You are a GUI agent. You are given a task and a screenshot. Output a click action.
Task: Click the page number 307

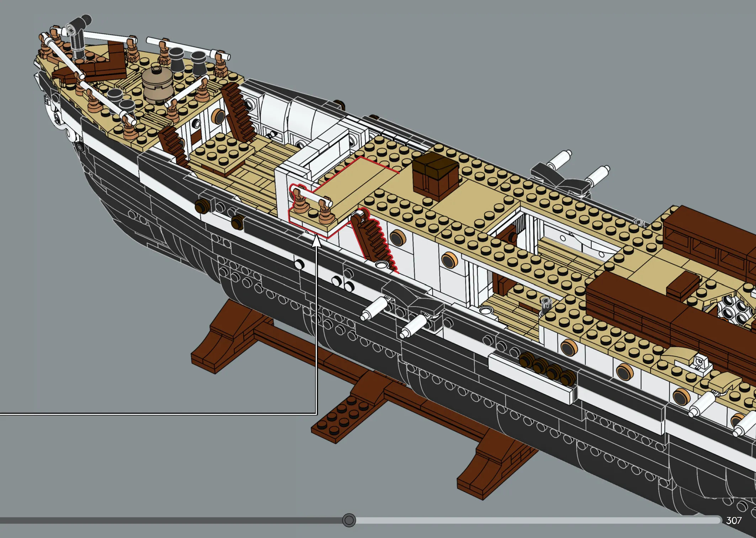[x=734, y=521]
